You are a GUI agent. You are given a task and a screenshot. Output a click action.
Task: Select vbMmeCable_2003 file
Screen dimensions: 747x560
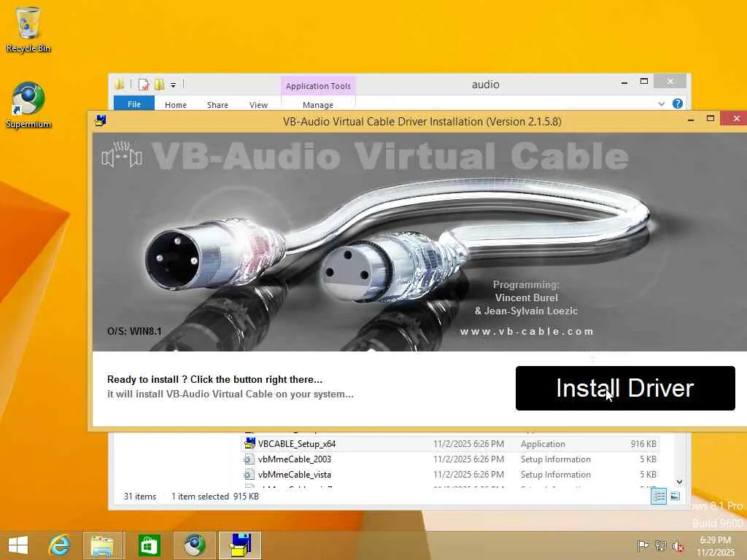point(295,459)
